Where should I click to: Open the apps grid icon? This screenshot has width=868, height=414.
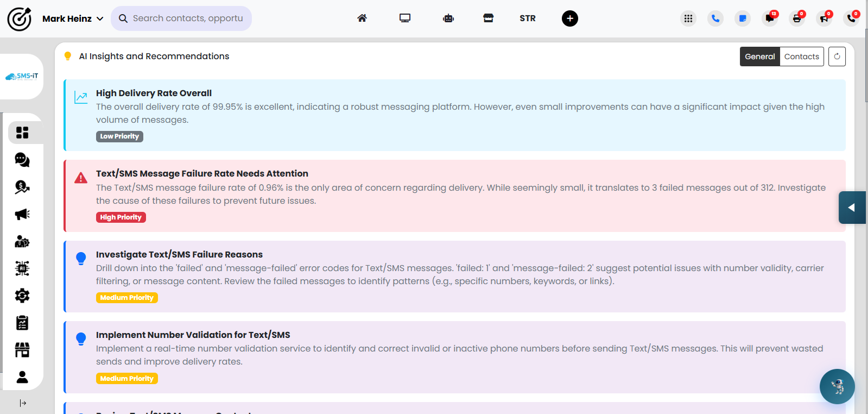click(x=688, y=18)
